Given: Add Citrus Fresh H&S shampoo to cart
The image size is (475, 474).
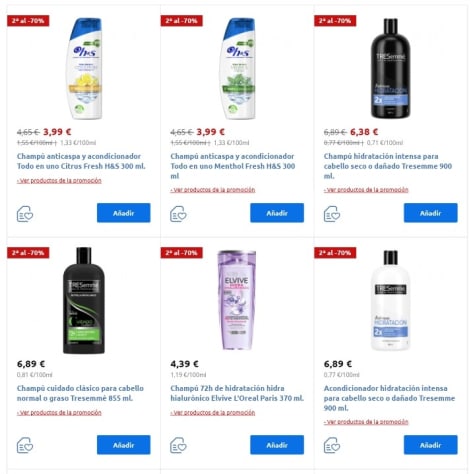Looking at the screenshot, I should click(x=124, y=213).
